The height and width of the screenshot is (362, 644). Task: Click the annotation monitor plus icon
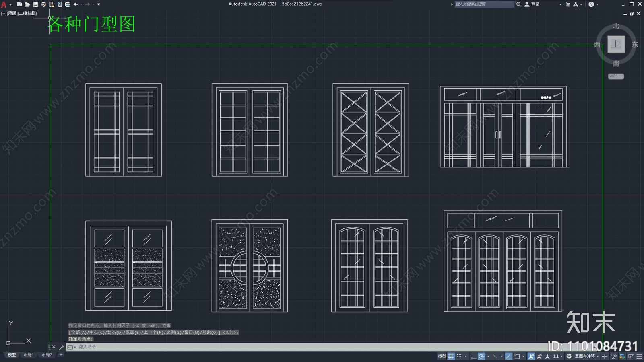click(x=605, y=356)
